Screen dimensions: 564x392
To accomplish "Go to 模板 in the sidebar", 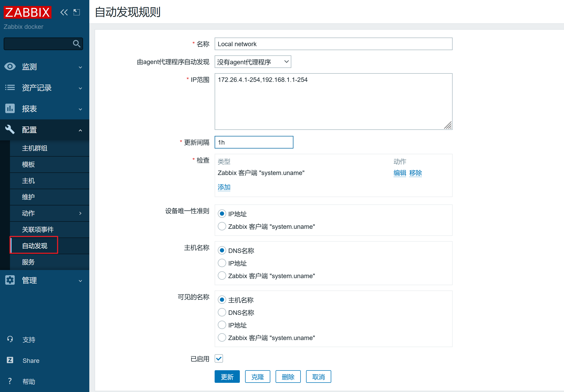I will pyautogui.click(x=28, y=165).
